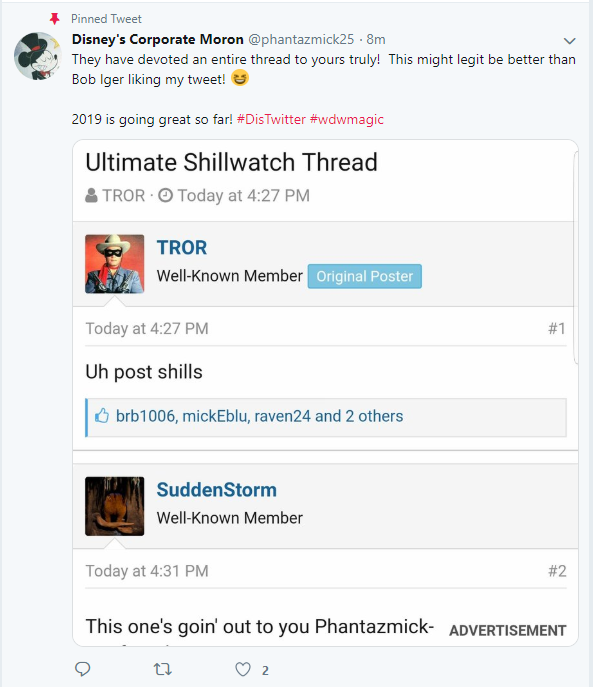View TROR's masked cowboy avatar
The height and width of the screenshot is (687, 593).
[114, 264]
